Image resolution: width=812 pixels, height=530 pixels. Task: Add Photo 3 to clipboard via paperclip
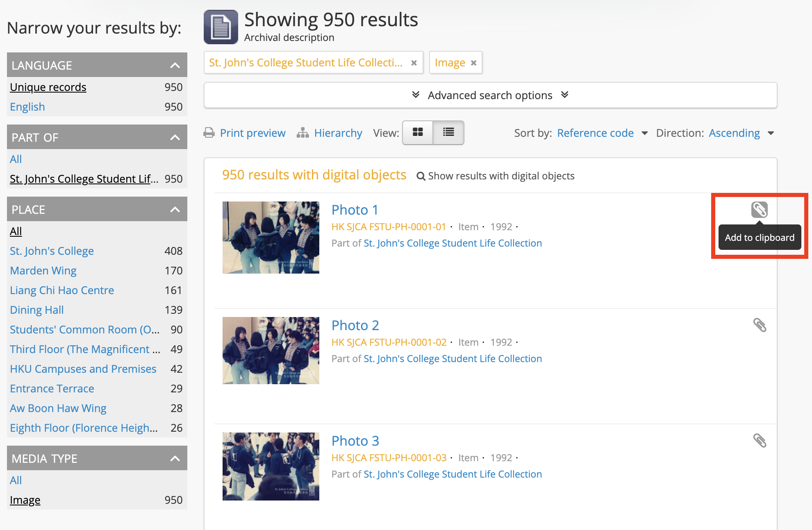(x=760, y=441)
